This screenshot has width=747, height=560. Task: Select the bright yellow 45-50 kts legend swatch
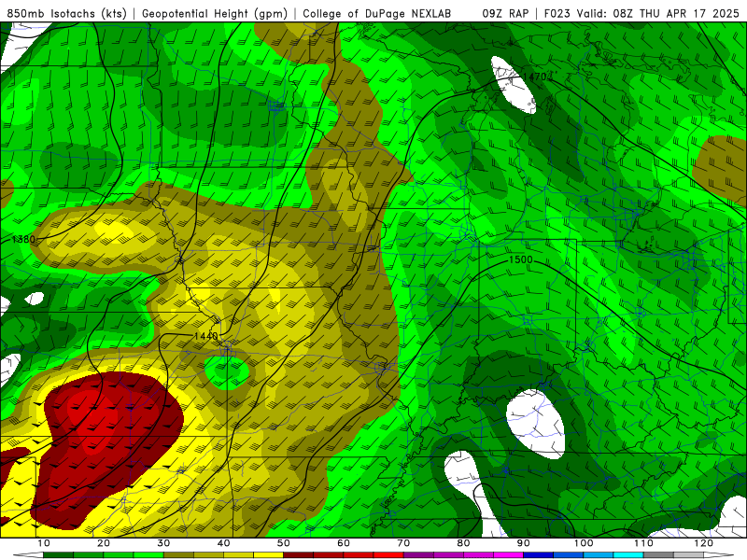(x=268, y=555)
